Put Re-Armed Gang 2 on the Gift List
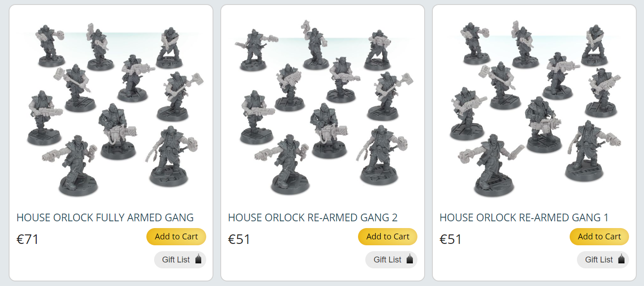The width and height of the screenshot is (644, 286). 391,260
